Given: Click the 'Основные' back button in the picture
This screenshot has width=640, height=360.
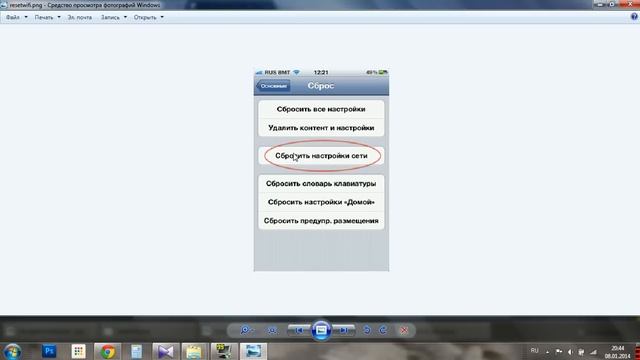Looking at the screenshot, I should 273,86.
